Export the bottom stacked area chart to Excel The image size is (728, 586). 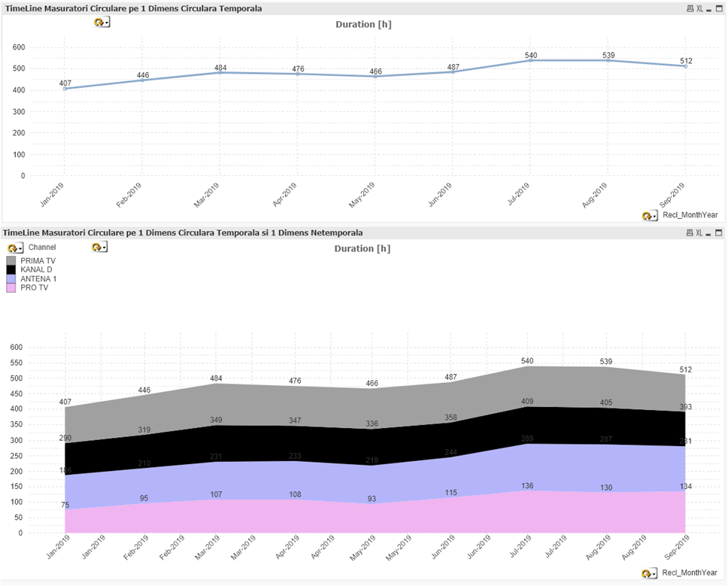(x=699, y=232)
